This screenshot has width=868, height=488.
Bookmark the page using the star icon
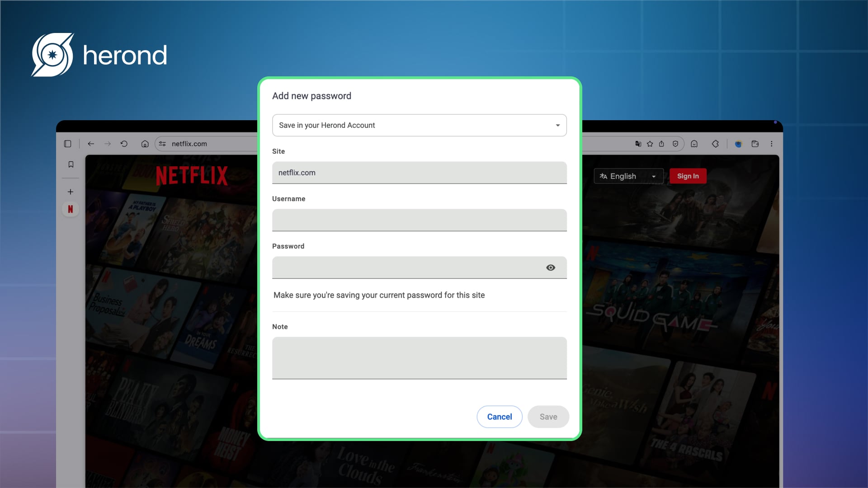(650, 144)
